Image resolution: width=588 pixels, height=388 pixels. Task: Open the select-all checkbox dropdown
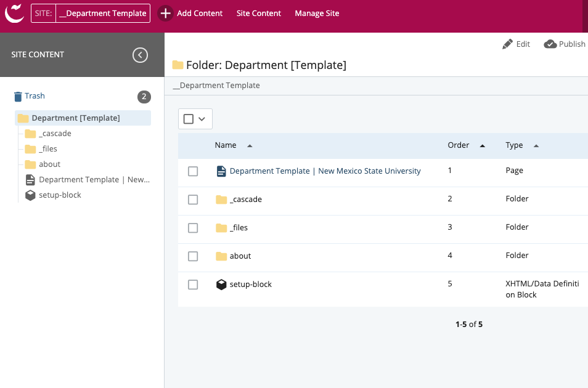pos(202,119)
